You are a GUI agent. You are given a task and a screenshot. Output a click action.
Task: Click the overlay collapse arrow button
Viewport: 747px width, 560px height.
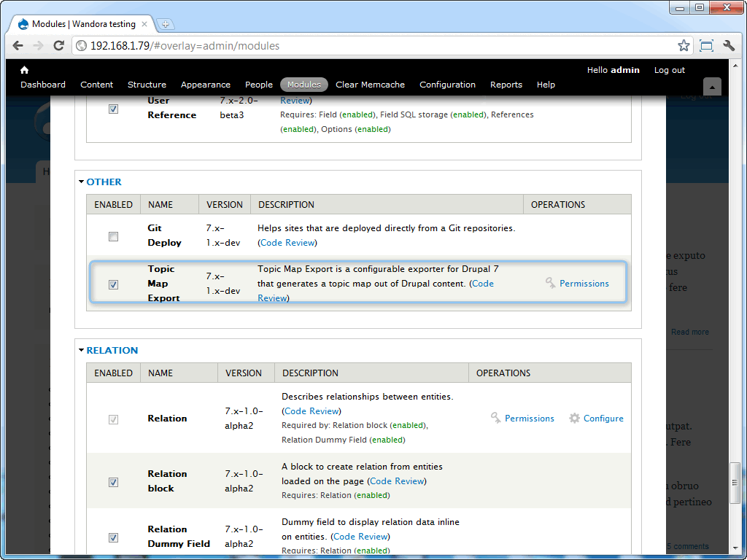tap(712, 86)
